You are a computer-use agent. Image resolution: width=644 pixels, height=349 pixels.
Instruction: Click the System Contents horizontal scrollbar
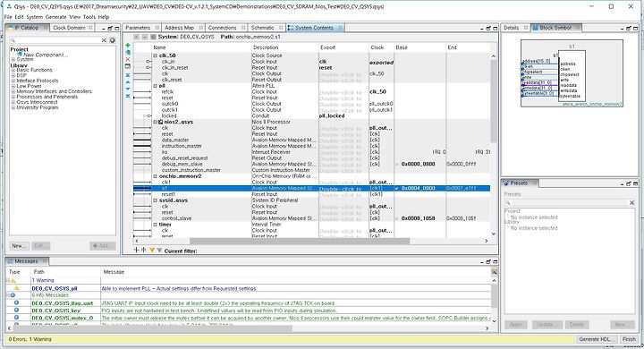pyautogui.click(x=300, y=241)
